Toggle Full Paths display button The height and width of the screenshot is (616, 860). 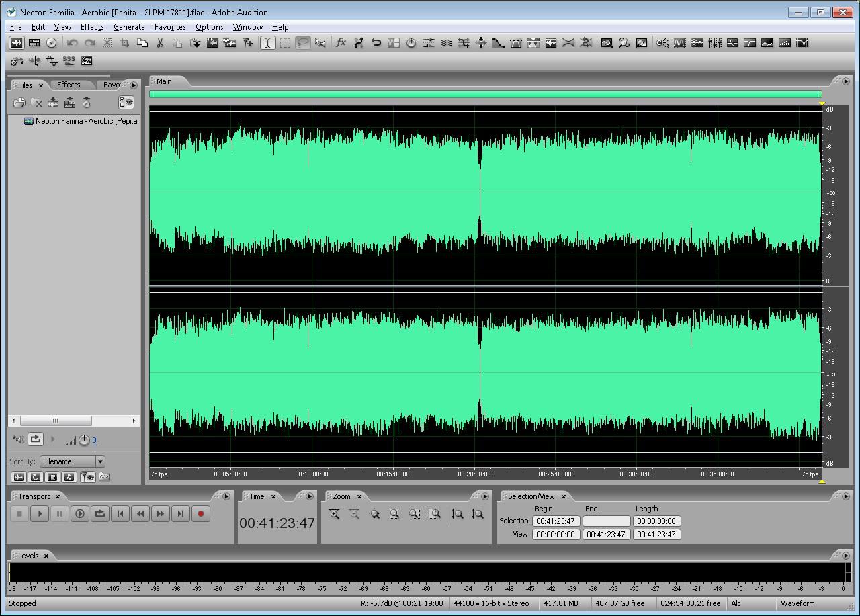pyautogui.click(x=104, y=477)
